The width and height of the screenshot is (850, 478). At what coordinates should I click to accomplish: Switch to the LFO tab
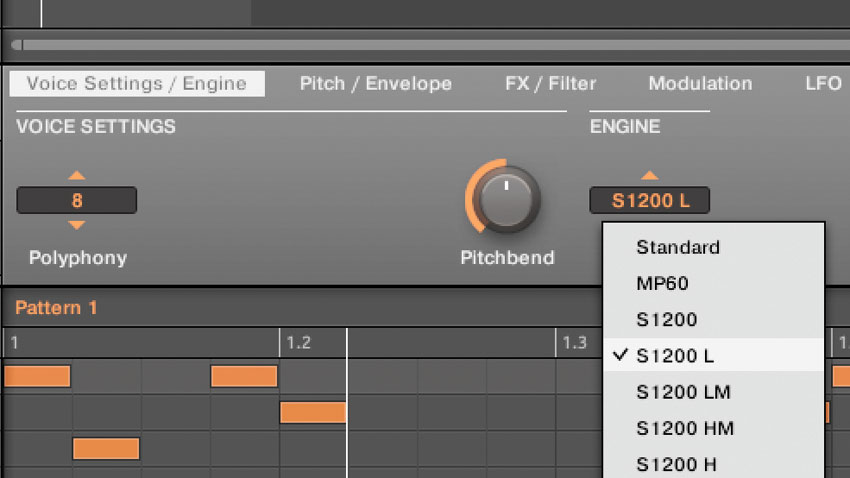coord(823,84)
